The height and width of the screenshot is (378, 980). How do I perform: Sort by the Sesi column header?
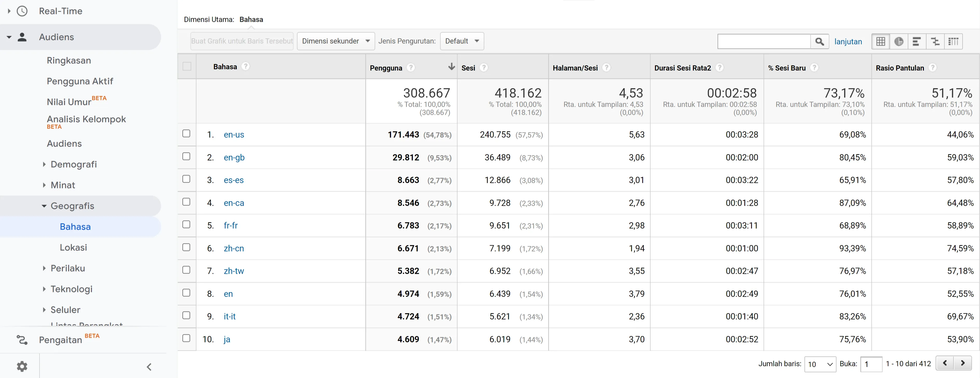click(x=468, y=68)
